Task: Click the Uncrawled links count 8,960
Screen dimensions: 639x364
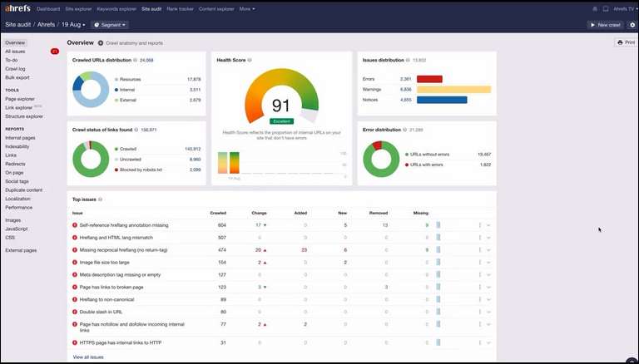Action: 196,160
